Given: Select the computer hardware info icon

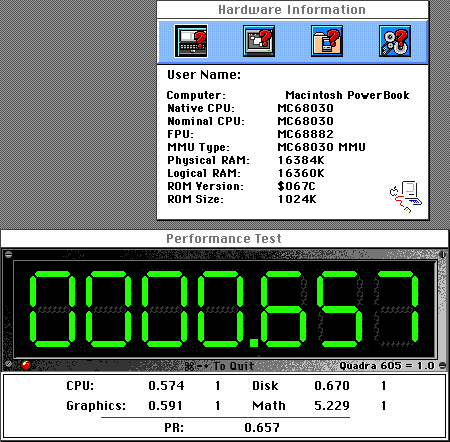Looking at the screenshot, I should click(x=191, y=41).
